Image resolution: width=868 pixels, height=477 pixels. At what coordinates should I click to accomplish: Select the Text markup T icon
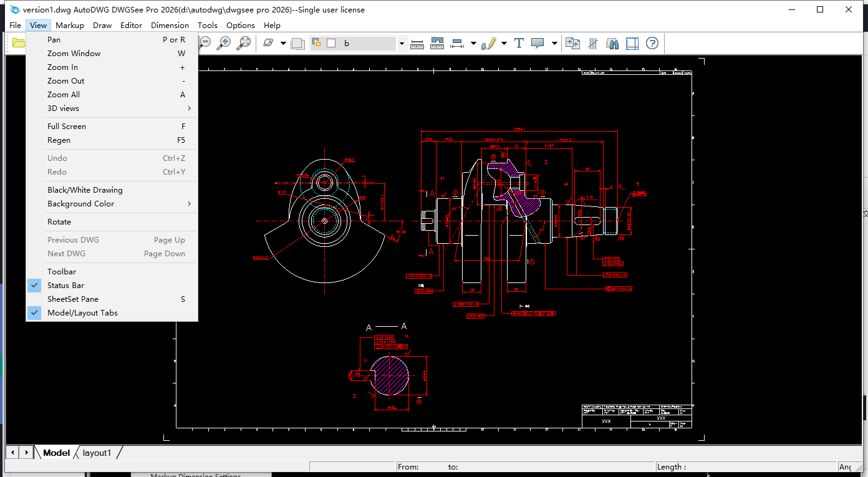point(519,43)
